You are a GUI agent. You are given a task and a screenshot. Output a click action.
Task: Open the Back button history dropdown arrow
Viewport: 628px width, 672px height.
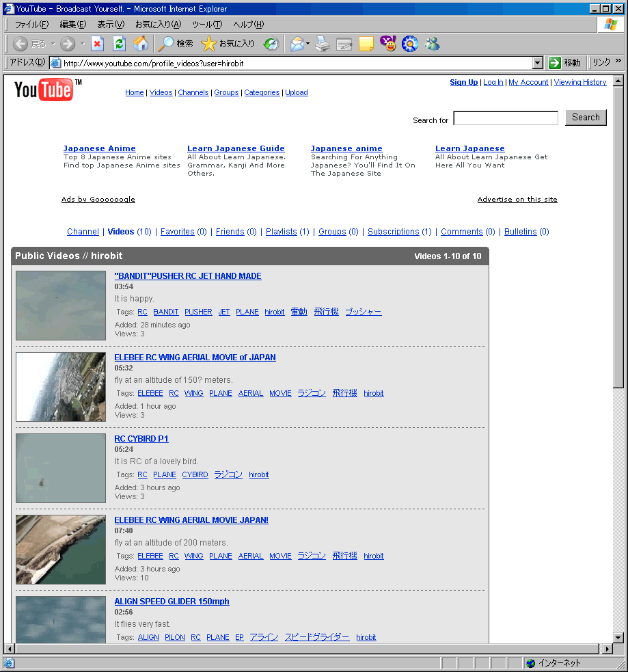click(x=53, y=44)
